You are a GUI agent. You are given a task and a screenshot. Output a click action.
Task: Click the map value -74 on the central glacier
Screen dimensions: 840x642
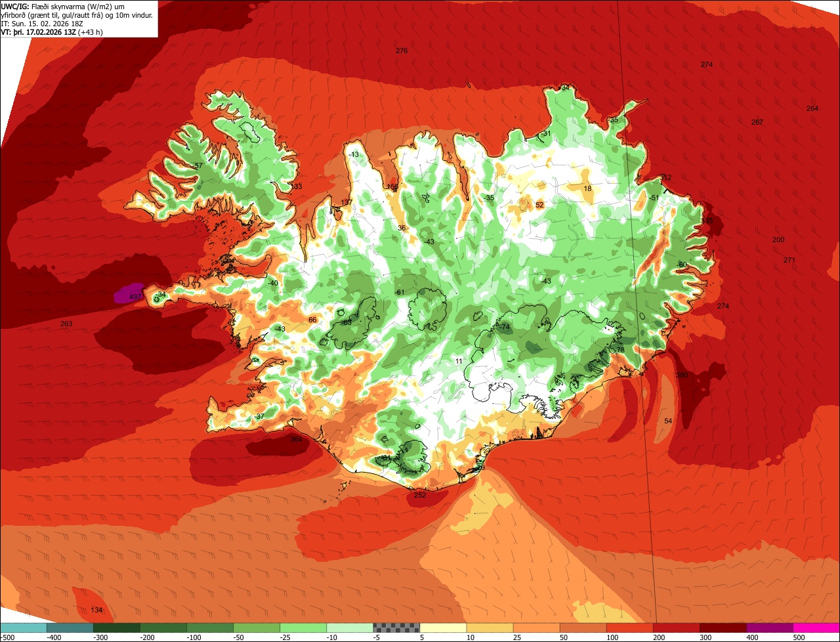coord(504,327)
